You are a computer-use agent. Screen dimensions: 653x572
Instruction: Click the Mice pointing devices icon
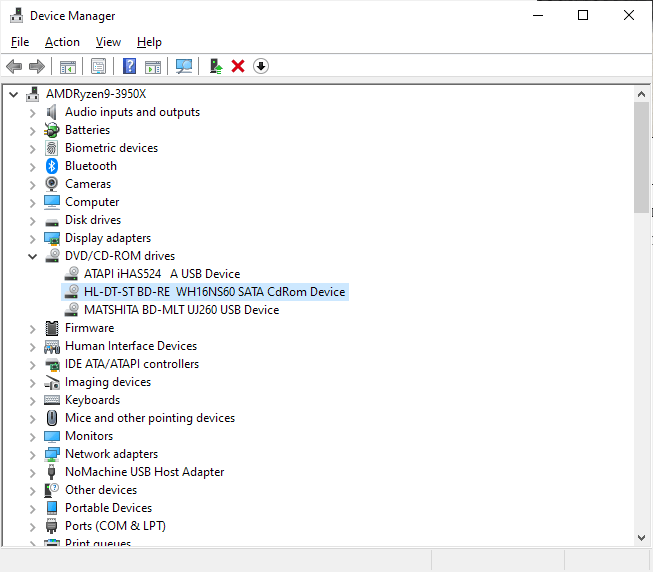[x=52, y=418]
